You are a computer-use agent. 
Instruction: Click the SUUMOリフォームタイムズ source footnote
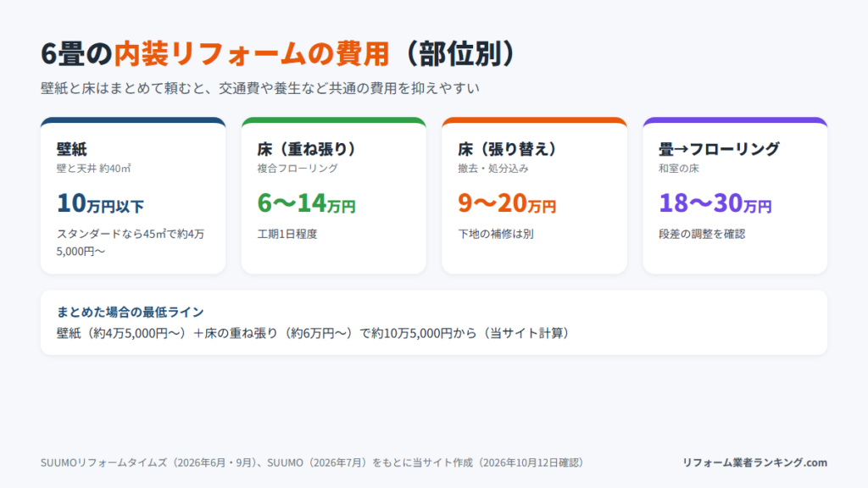tap(312, 463)
